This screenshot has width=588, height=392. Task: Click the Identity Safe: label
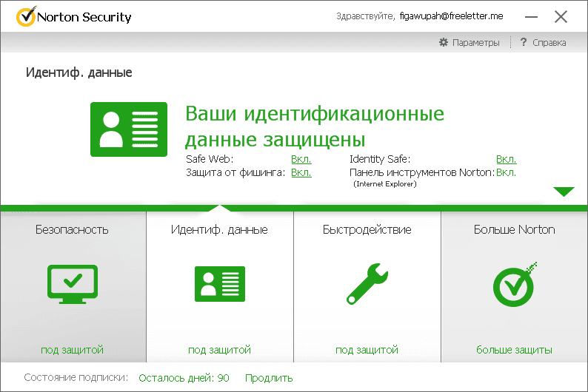click(380, 159)
